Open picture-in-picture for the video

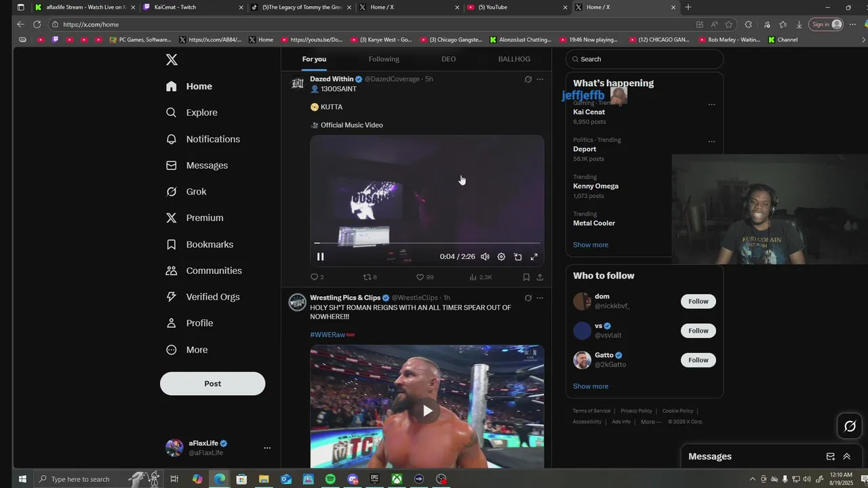click(x=517, y=257)
